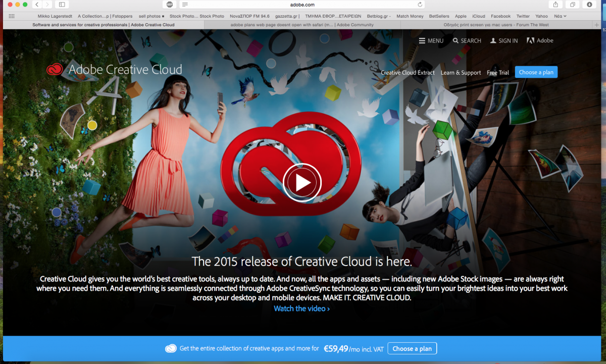Click the Adobe Creative Cloud logo
606x364 pixels.
(x=114, y=70)
